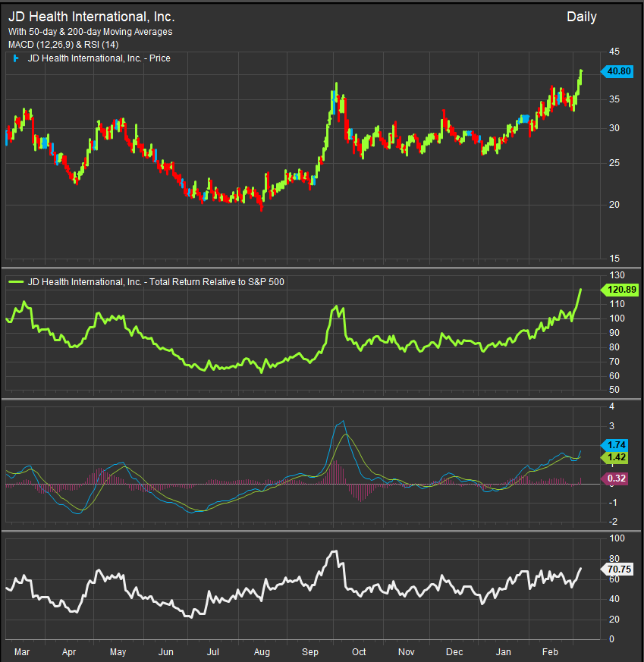Click the 100 RSI axis label
644x662 pixels.
point(617,538)
